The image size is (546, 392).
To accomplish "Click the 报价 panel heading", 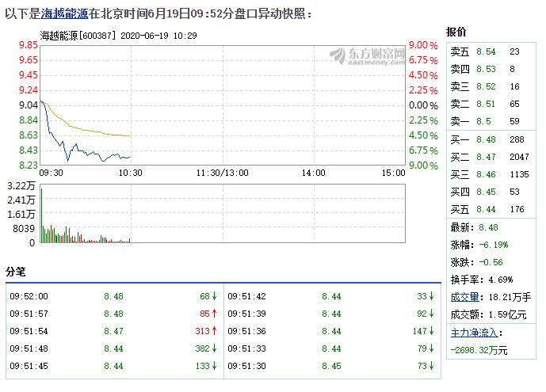I will (456, 32).
